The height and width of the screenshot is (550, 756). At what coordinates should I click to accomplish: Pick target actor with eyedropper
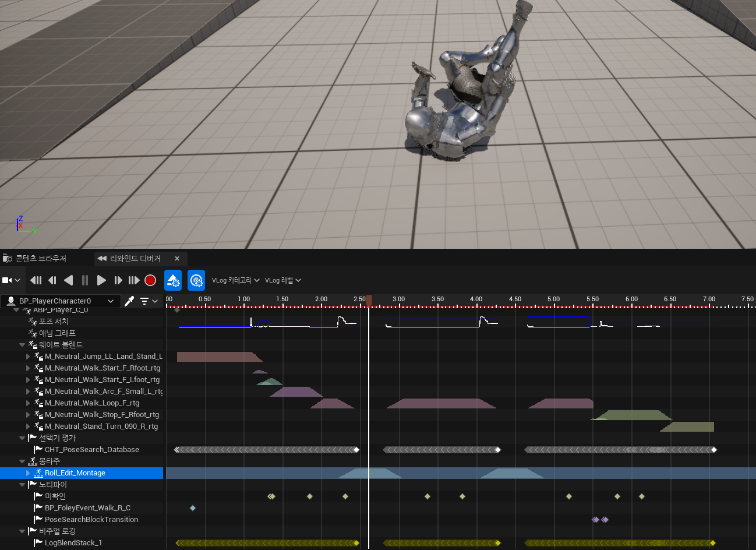129,301
